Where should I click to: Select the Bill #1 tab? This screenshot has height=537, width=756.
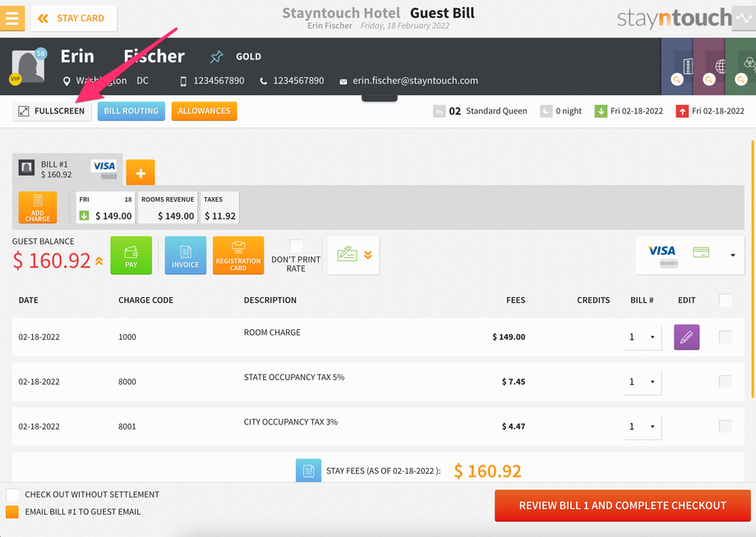pyautogui.click(x=67, y=169)
